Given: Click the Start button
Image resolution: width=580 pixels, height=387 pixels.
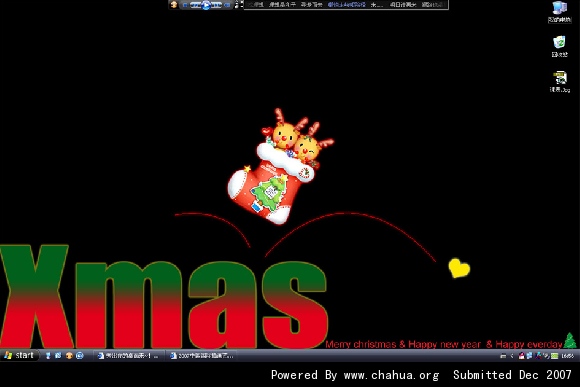Looking at the screenshot, I should 20,355.
